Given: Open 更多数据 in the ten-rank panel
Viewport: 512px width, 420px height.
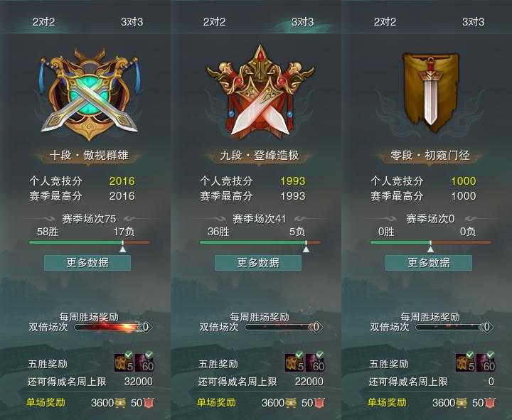Looking at the screenshot, I should click(x=87, y=263).
